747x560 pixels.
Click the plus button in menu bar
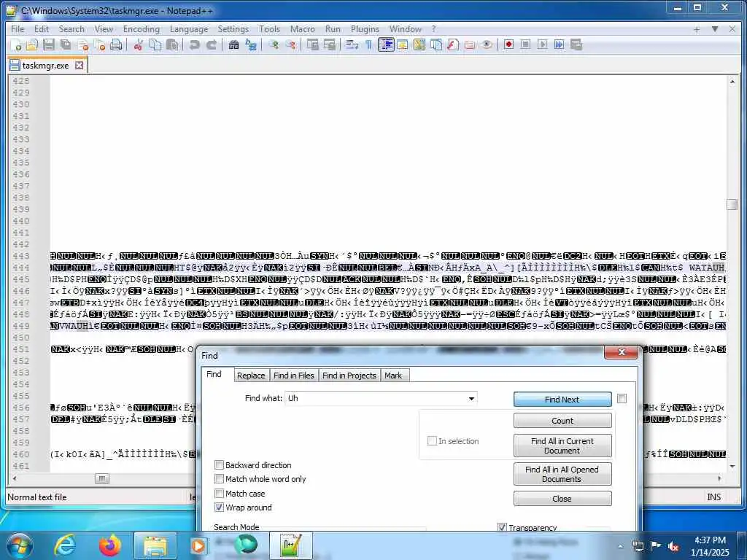[x=697, y=29]
